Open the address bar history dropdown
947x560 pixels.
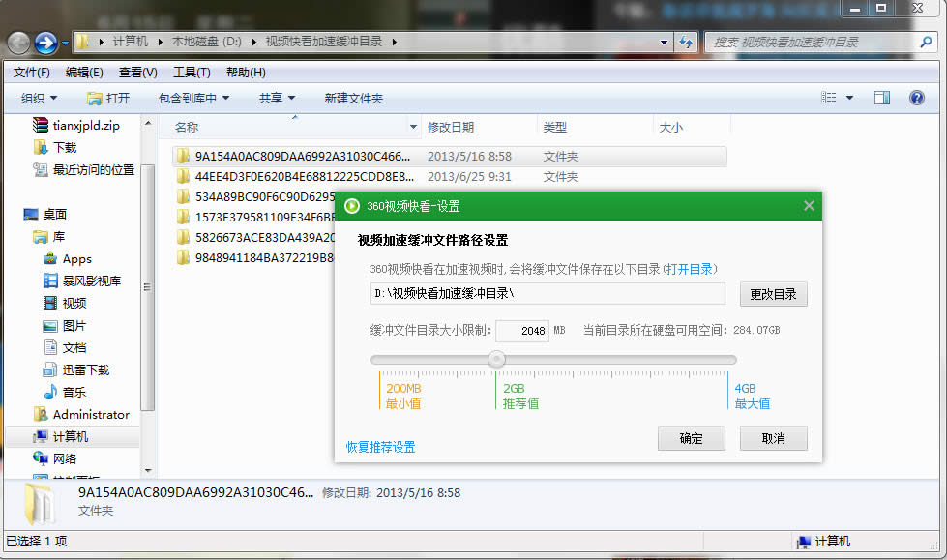pos(662,42)
